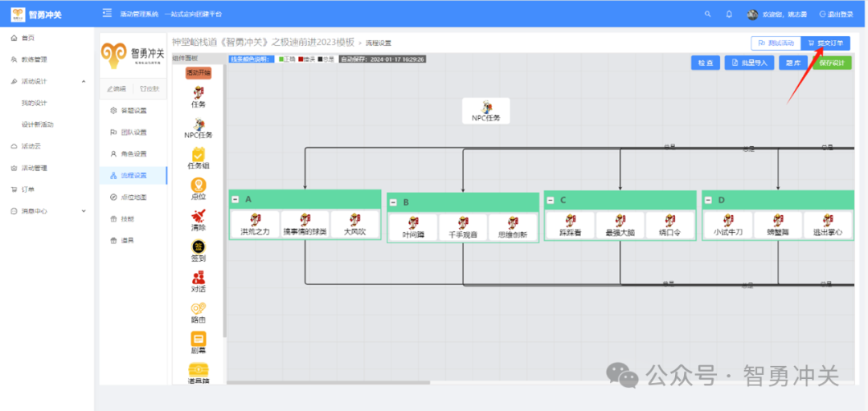
Task: Select the 对话 dialogue component icon
Action: click(x=198, y=278)
